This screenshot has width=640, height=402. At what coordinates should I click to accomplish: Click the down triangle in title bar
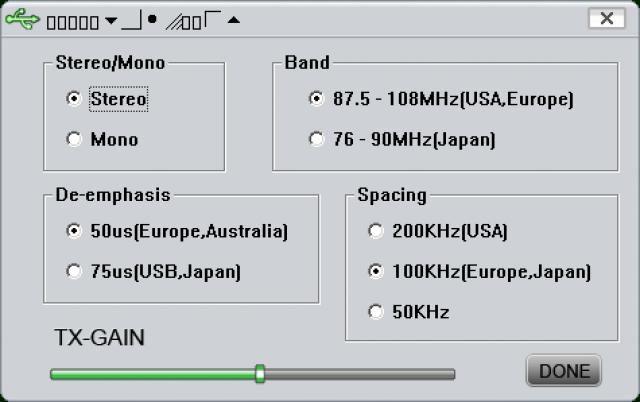(x=110, y=19)
